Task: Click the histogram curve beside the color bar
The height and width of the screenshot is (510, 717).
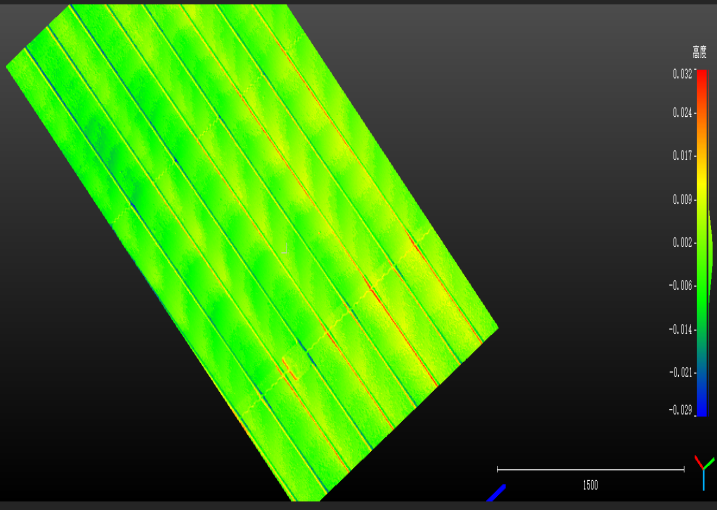Action: click(710, 256)
